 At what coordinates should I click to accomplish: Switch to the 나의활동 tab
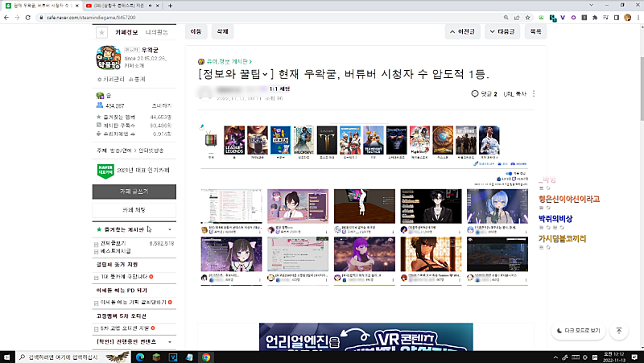157,32
